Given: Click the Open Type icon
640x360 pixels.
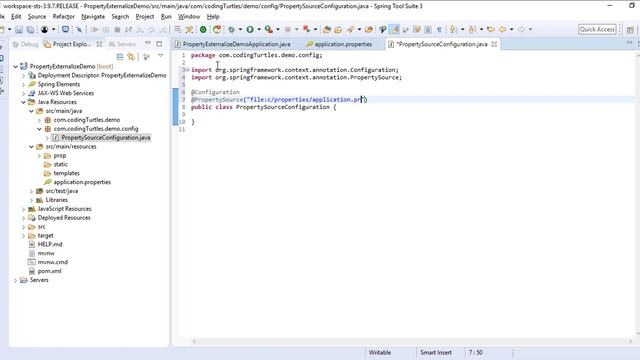Looking at the screenshot, I should [x=327, y=29].
